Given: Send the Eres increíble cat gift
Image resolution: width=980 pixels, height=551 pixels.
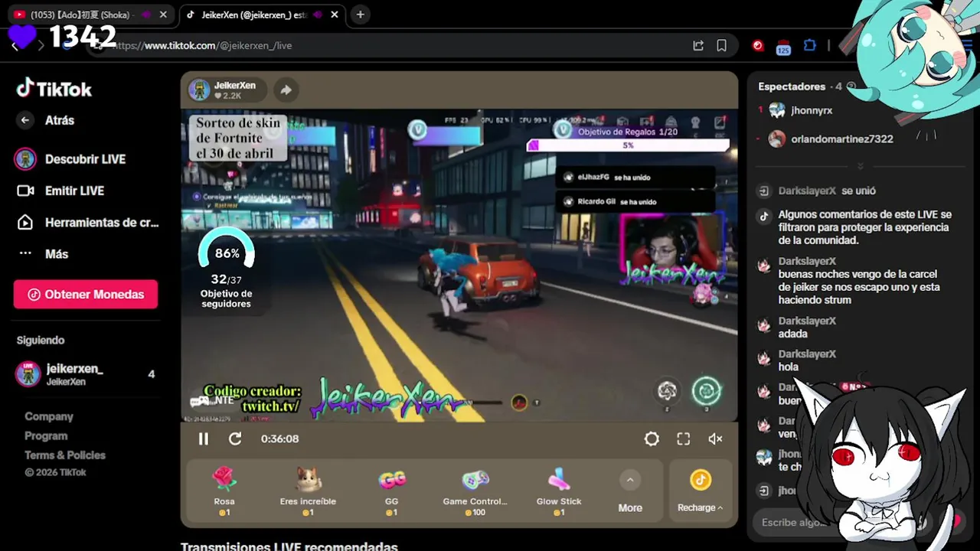Looking at the screenshot, I should click(x=308, y=491).
